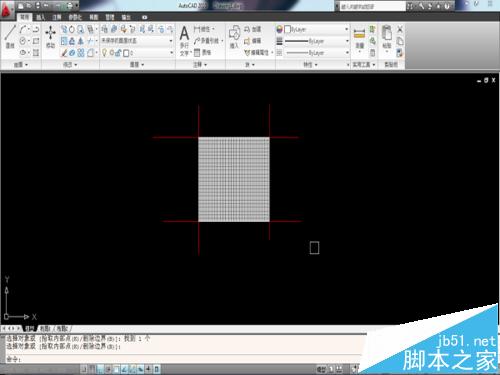Toggle Lineweight display in status bar

coord(148,369)
